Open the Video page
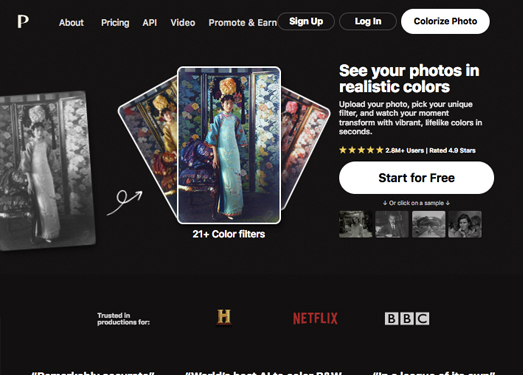Image resolution: width=523 pixels, height=375 pixels. (183, 23)
